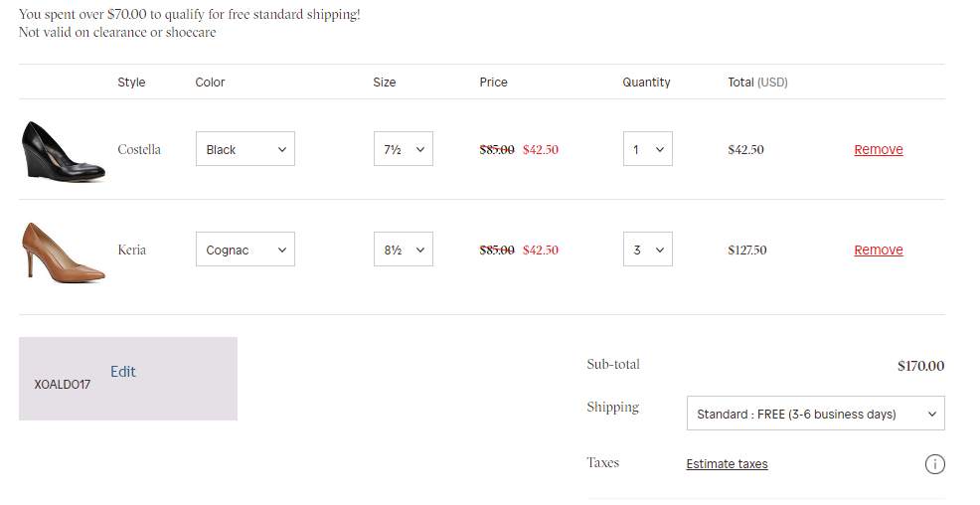The height and width of the screenshot is (505, 980).
Task: Expand the Costella size dropdown
Action: pyautogui.click(x=404, y=149)
